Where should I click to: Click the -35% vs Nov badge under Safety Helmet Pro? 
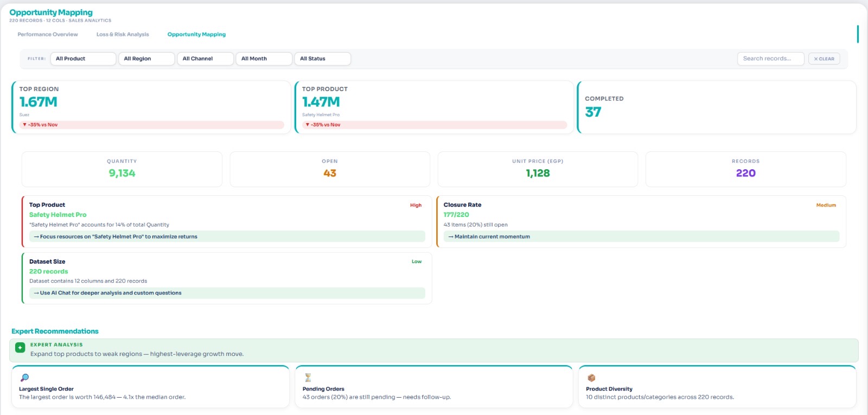(x=434, y=125)
